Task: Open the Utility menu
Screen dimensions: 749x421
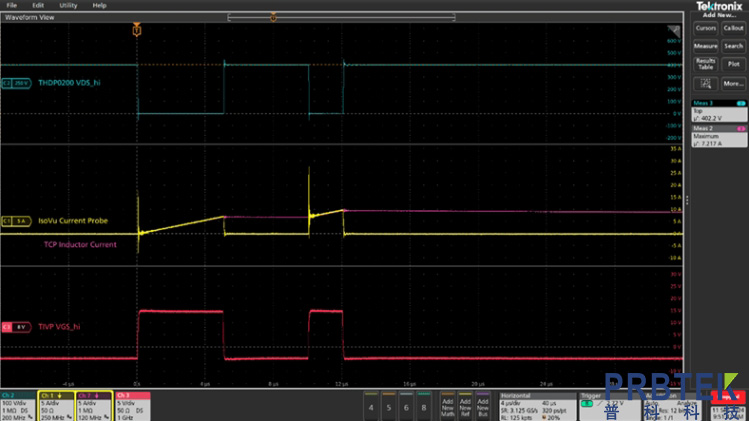Action: [68, 5]
